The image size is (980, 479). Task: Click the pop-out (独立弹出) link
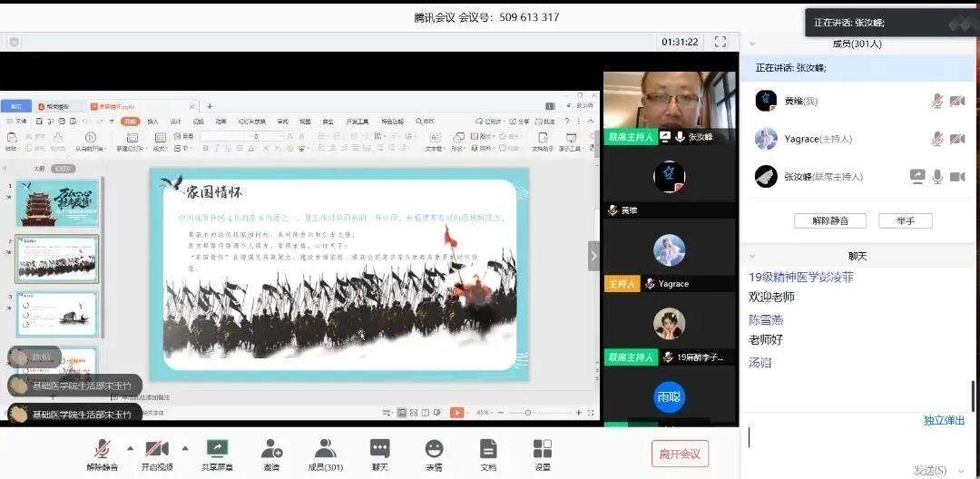click(x=945, y=420)
